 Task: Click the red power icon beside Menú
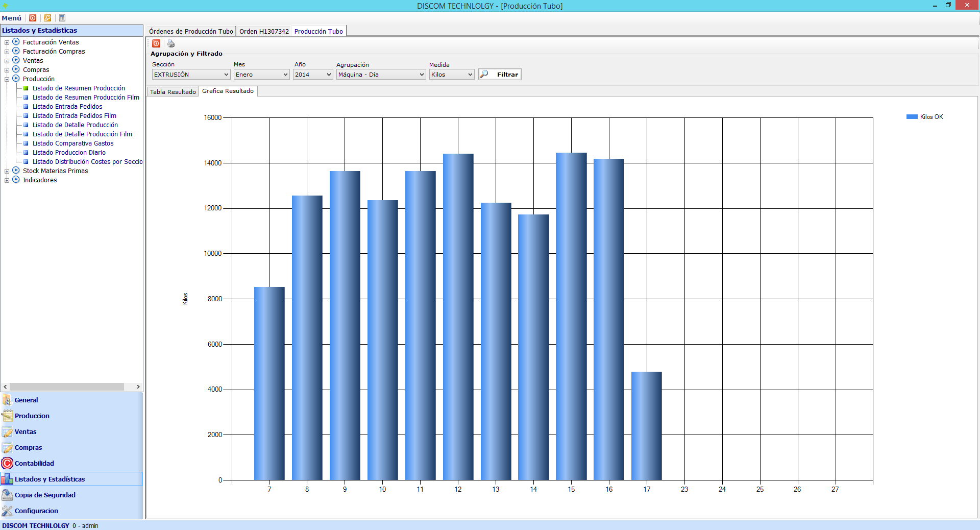click(x=33, y=18)
